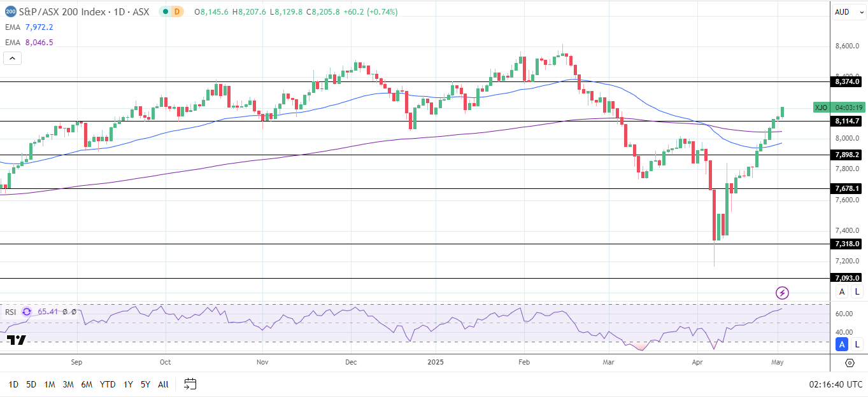Open the lightning-bolt event marker near May
The width and height of the screenshot is (868, 397).
pos(782,293)
